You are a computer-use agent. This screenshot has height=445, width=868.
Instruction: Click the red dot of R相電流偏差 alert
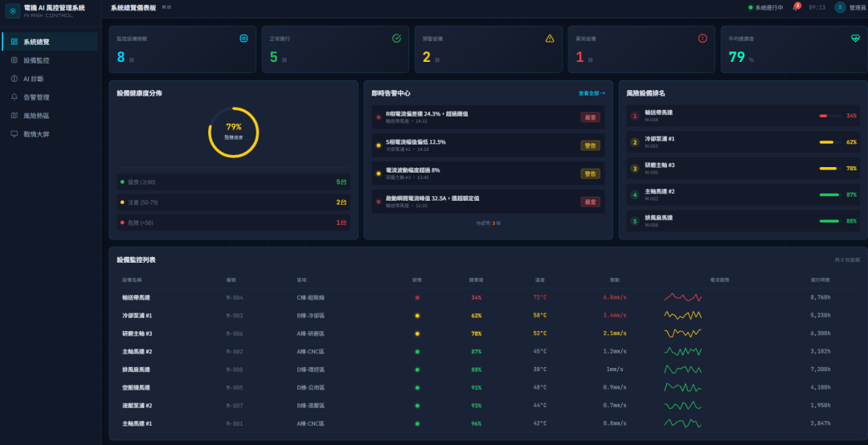(x=379, y=117)
